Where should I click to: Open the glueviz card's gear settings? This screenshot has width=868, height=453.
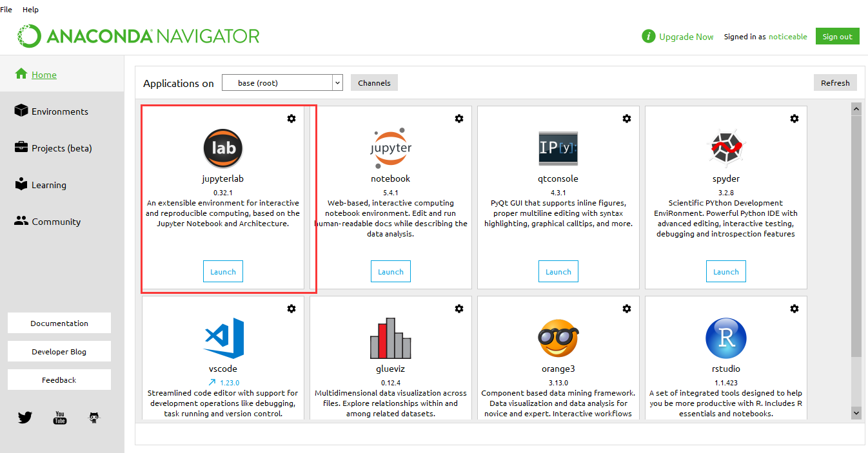point(459,309)
